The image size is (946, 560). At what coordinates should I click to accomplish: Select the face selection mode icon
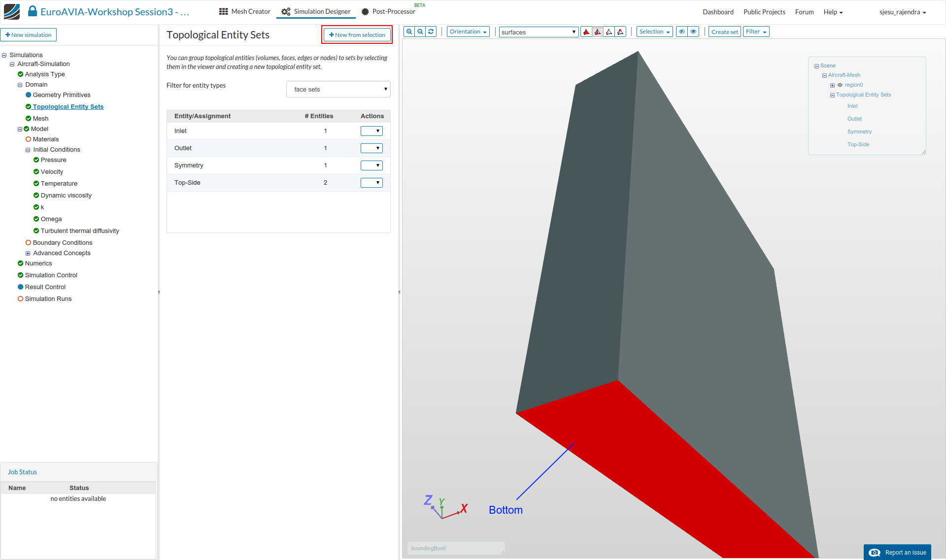point(598,32)
